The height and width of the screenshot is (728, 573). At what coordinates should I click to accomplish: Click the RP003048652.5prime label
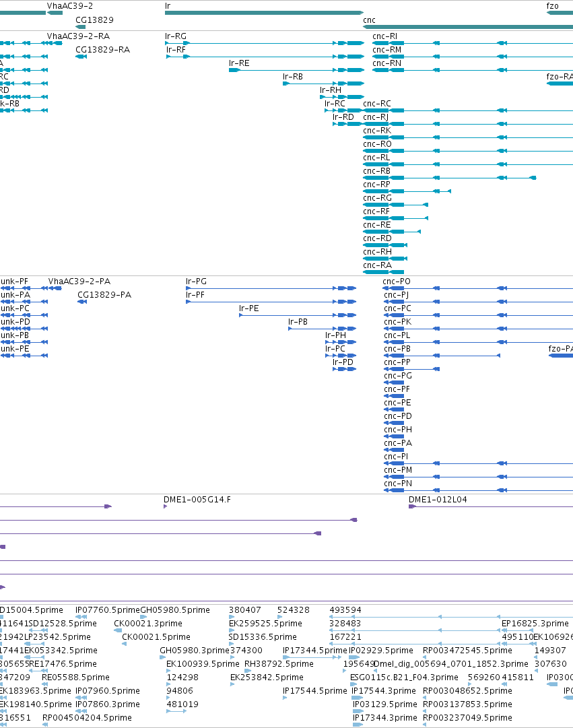(467, 691)
